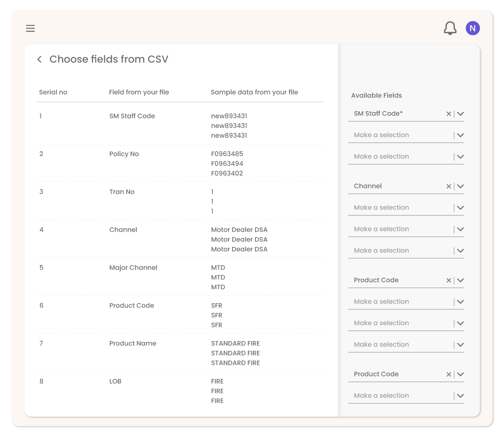
Task: Click sample value F0963402
Action: (227, 173)
